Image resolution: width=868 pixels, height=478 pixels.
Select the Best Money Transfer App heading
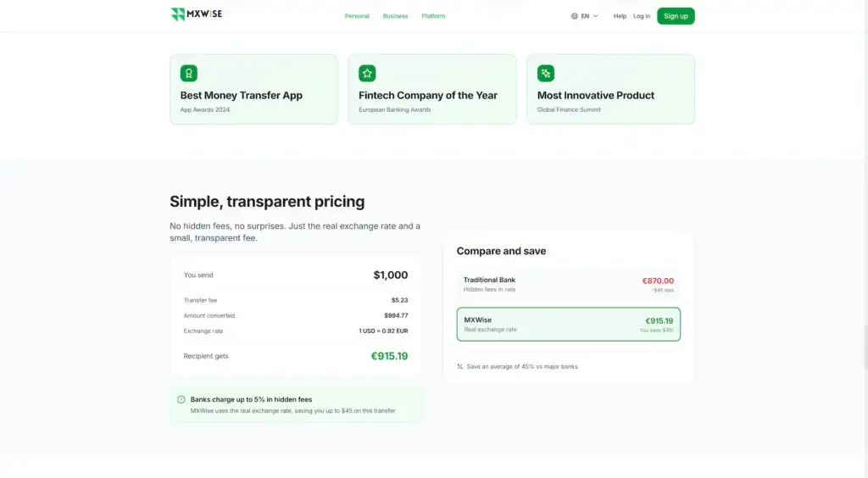point(242,95)
